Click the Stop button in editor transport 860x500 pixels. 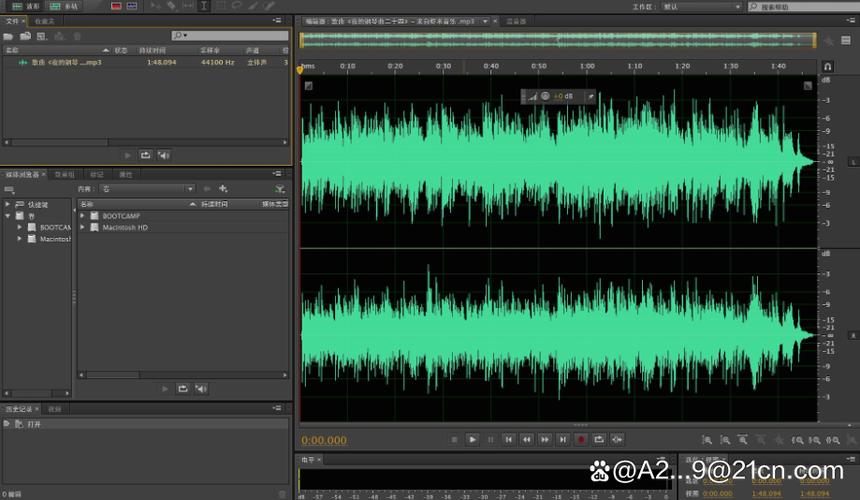pyautogui.click(x=454, y=439)
